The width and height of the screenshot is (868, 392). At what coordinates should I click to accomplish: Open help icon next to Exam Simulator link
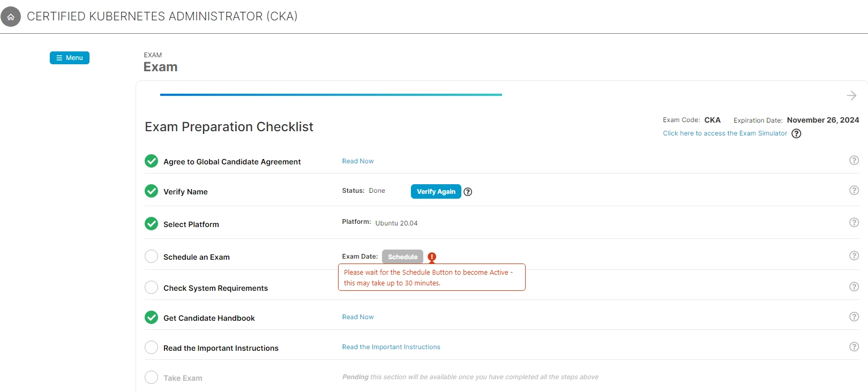(x=796, y=133)
